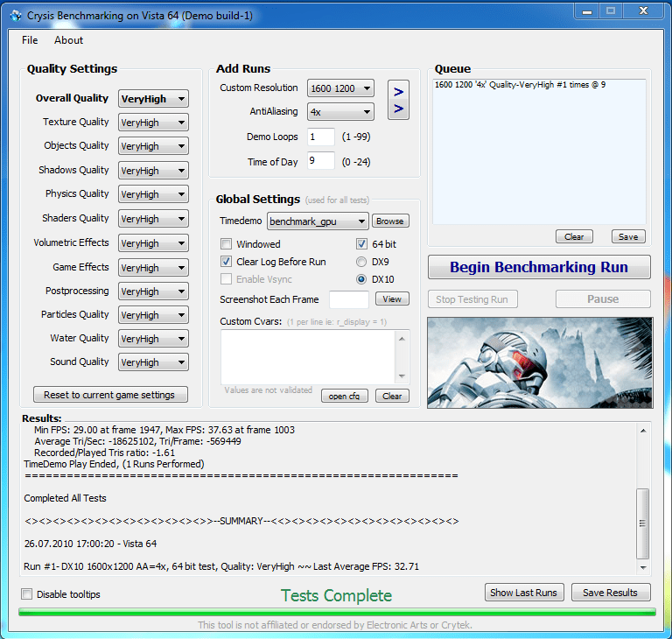The height and width of the screenshot is (639, 672).
Task: Click the Results scrollbar thumb
Action: (x=643, y=523)
